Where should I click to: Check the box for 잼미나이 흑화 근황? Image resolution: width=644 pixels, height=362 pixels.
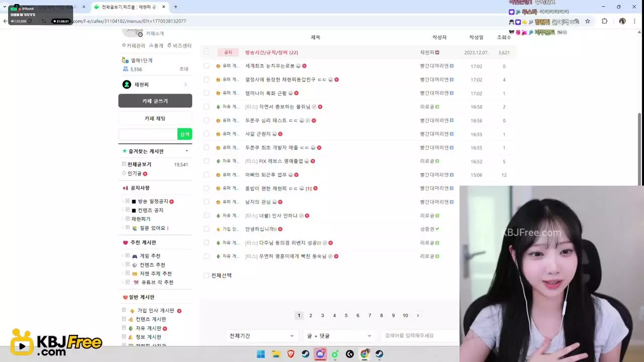(x=206, y=93)
